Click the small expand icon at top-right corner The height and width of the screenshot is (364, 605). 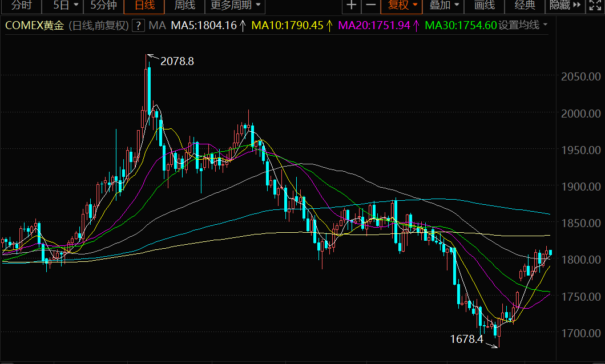pos(594,6)
